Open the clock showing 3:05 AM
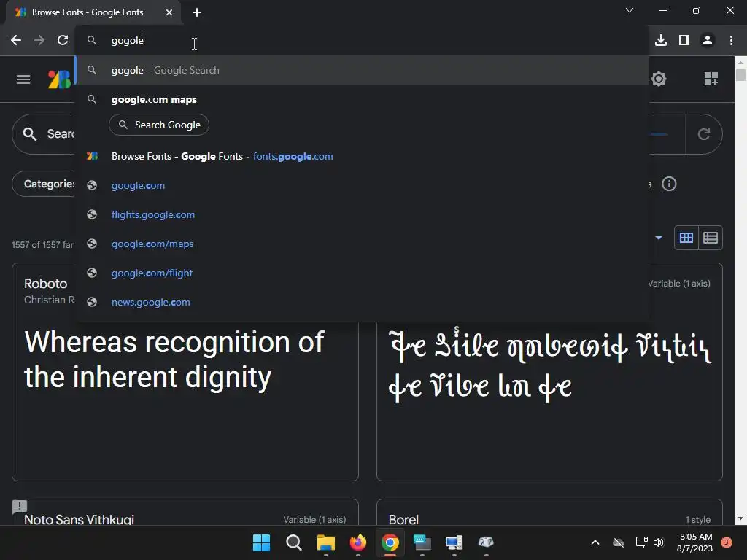747x560 pixels. (695, 542)
